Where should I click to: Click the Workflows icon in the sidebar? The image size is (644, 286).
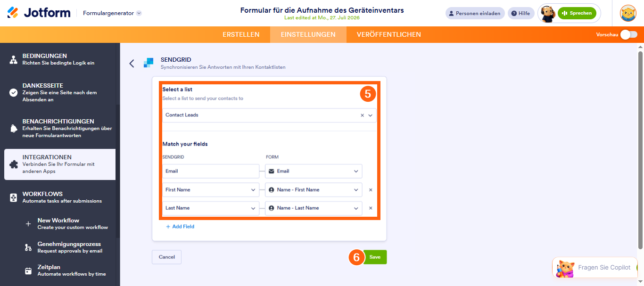coord(14,197)
